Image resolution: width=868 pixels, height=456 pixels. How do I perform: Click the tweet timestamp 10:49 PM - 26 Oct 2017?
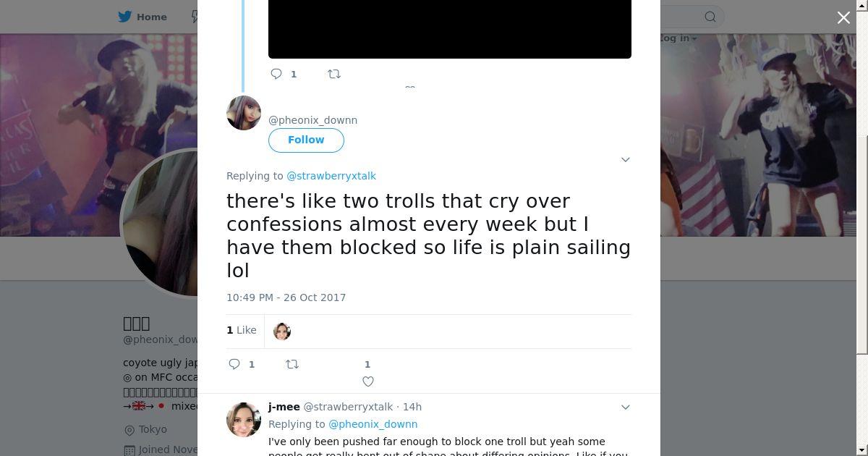click(x=286, y=297)
